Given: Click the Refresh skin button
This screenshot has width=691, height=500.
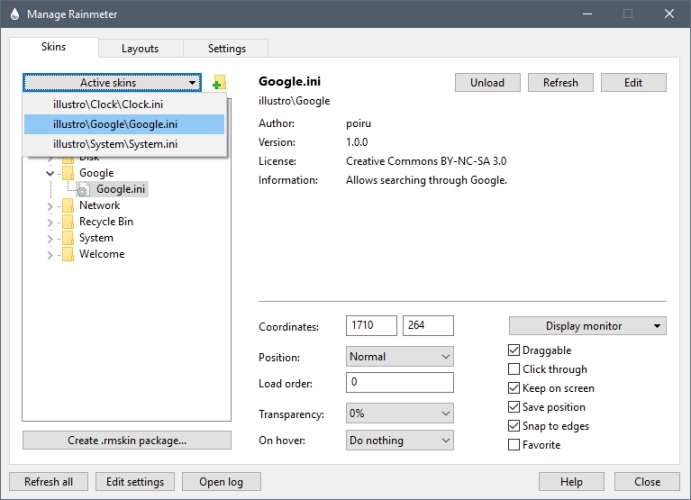Looking at the screenshot, I should click(x=561, y=82).
